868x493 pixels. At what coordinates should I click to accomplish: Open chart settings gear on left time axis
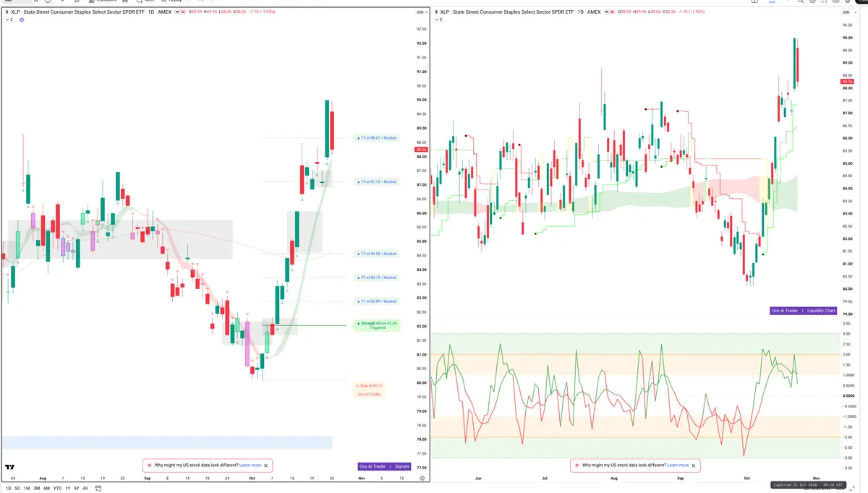click(x=422, y=478)
